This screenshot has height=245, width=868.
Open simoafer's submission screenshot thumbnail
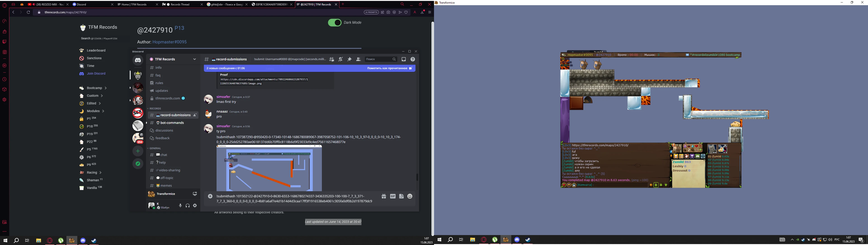(x=269, y=168)
